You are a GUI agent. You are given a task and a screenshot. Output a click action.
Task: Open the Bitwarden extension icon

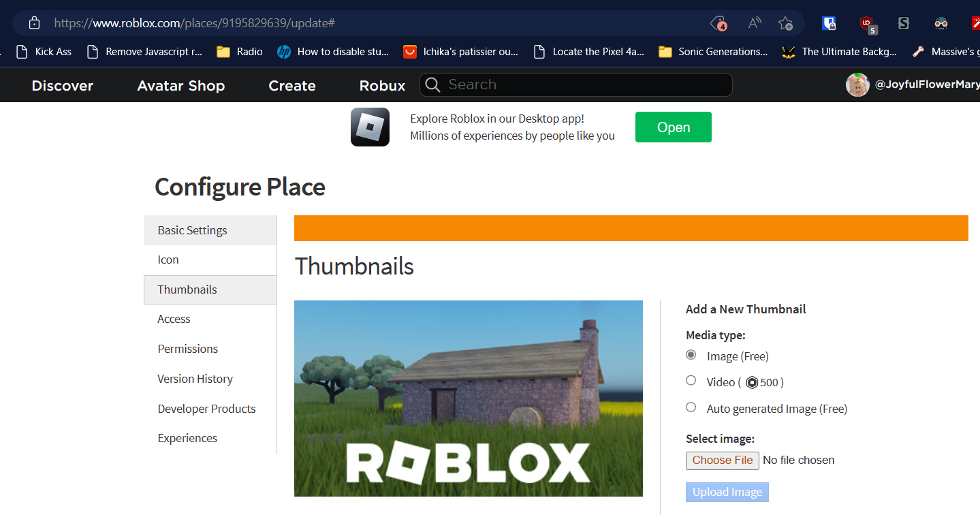pyautogui.click(x=828, y=23)
